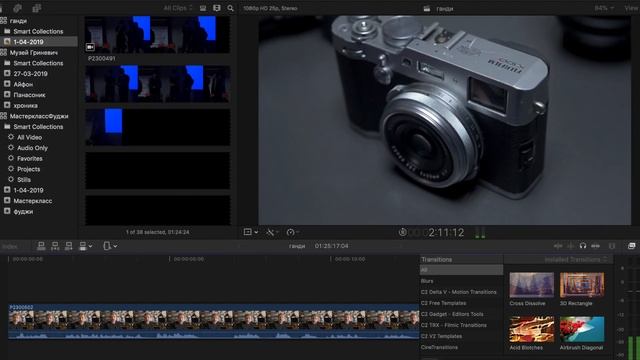Open the Stills smart collection

pos(24,180)
